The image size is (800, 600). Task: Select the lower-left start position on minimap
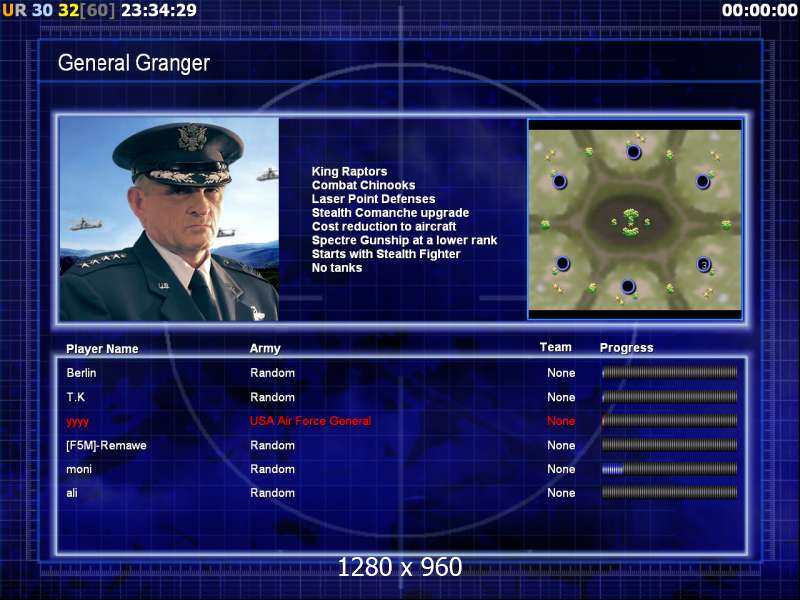pos(562,263)
